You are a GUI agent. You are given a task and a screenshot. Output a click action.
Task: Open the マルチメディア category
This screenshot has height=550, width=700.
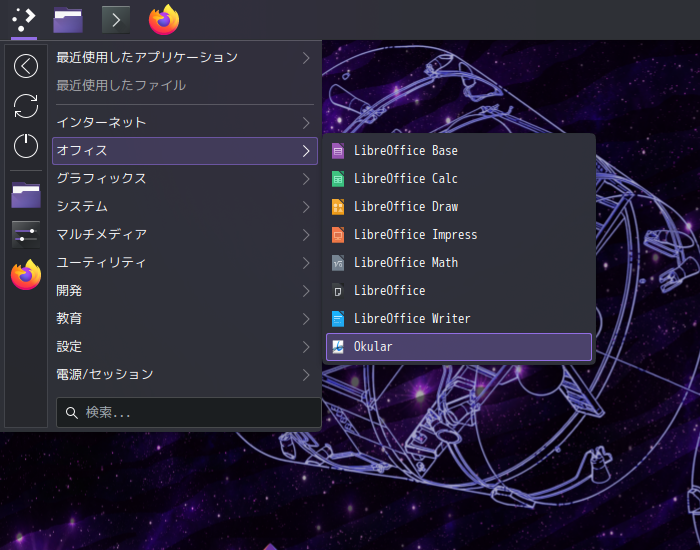tap(185, 235)
